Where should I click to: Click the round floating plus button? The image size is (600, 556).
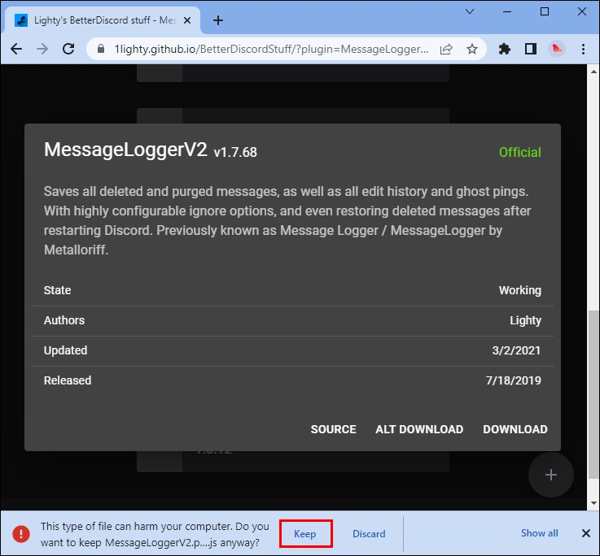click(551, 475)
